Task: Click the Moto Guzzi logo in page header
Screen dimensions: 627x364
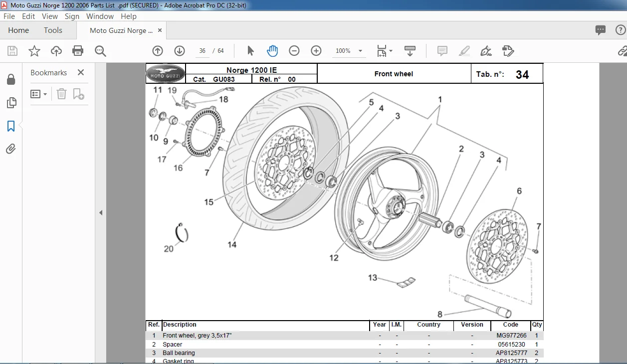Action: (166, 74)
